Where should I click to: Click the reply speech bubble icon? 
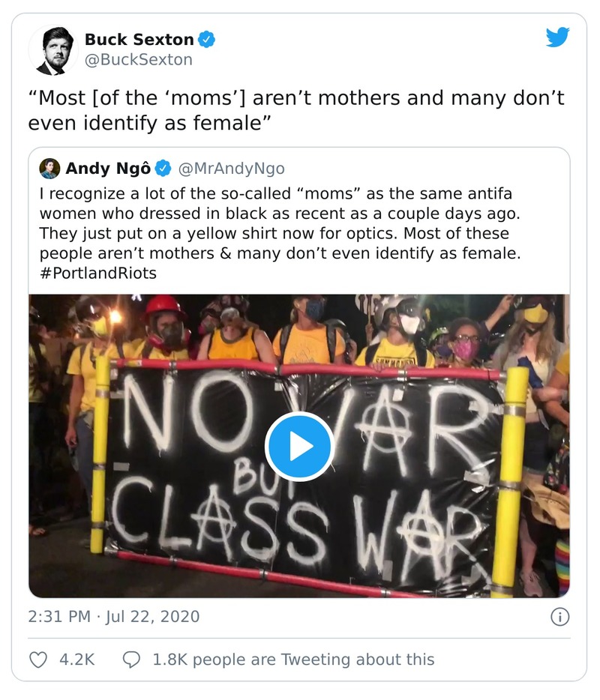(131, 660)
